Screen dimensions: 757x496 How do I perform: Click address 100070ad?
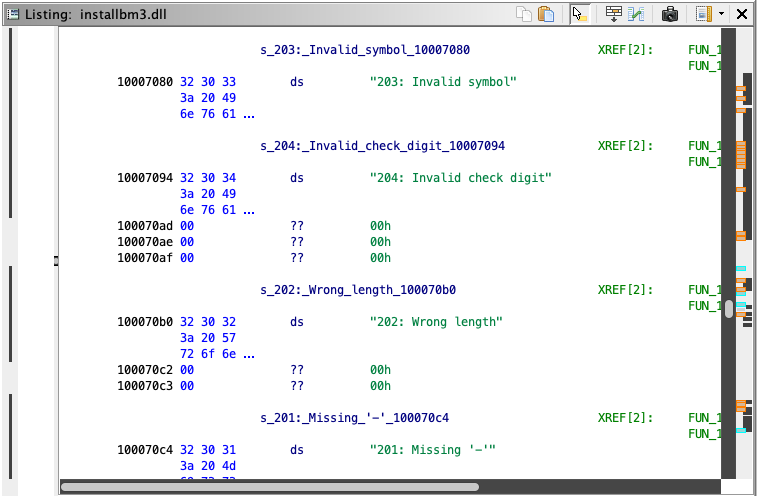pos(145,226)
